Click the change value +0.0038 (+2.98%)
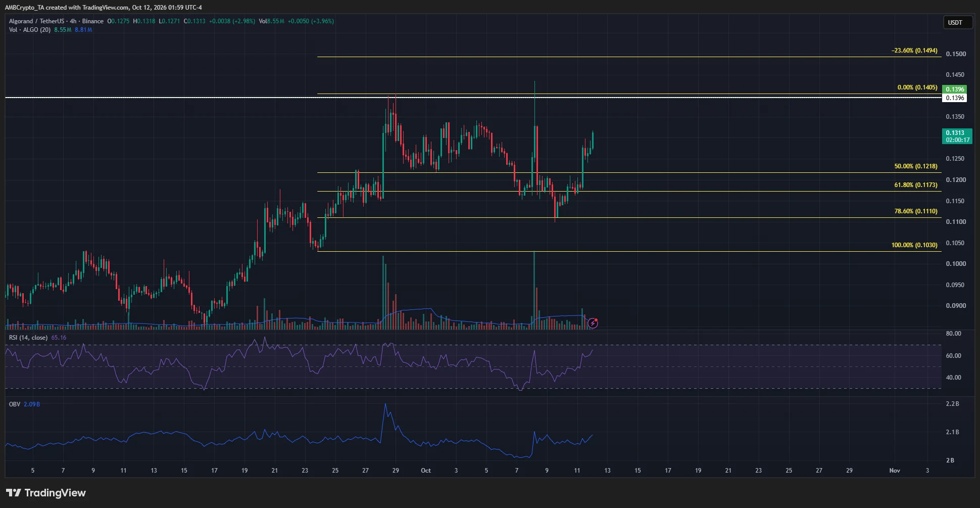 (x=232, y=21)
